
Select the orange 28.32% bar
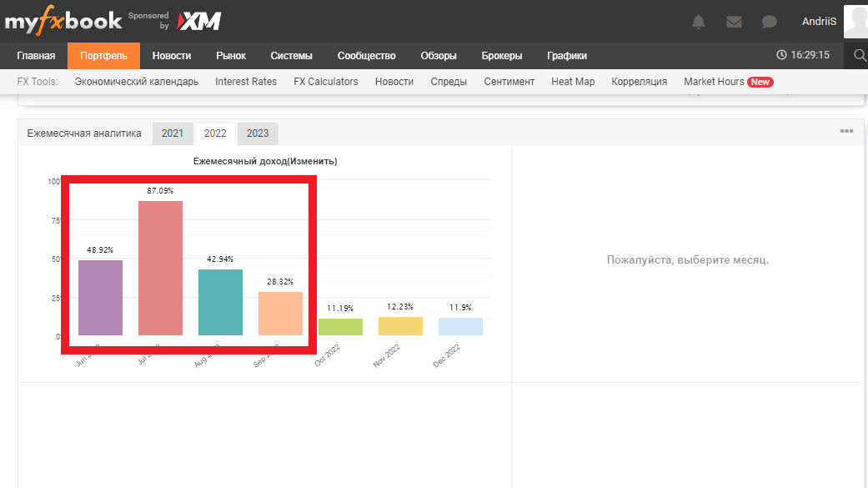tap(280, 314)
